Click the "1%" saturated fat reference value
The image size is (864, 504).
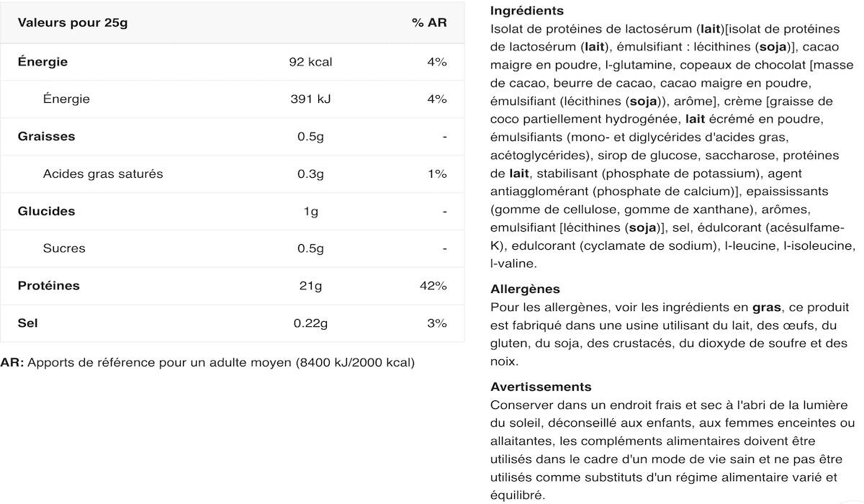[437, 174]
